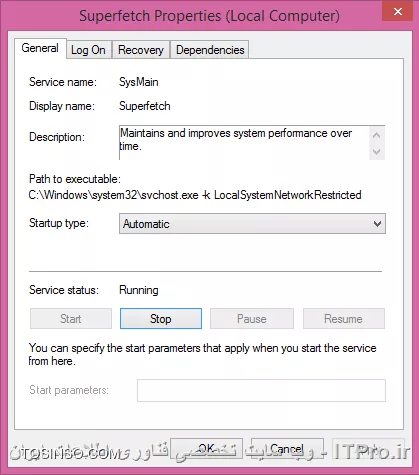Click the Description box up scroll arrow

377,135
